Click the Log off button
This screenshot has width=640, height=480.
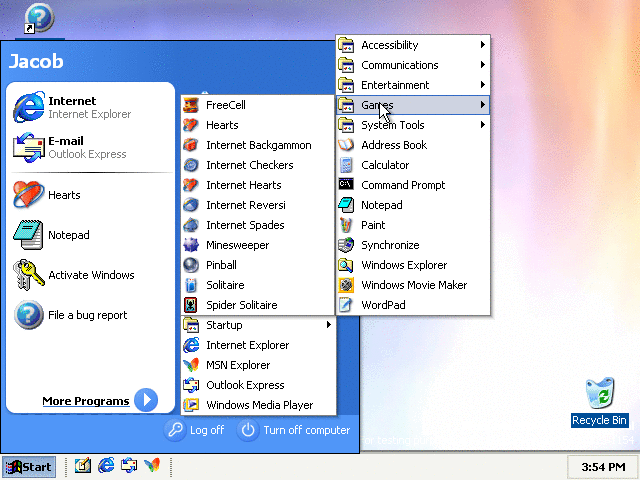click(195, 430)
